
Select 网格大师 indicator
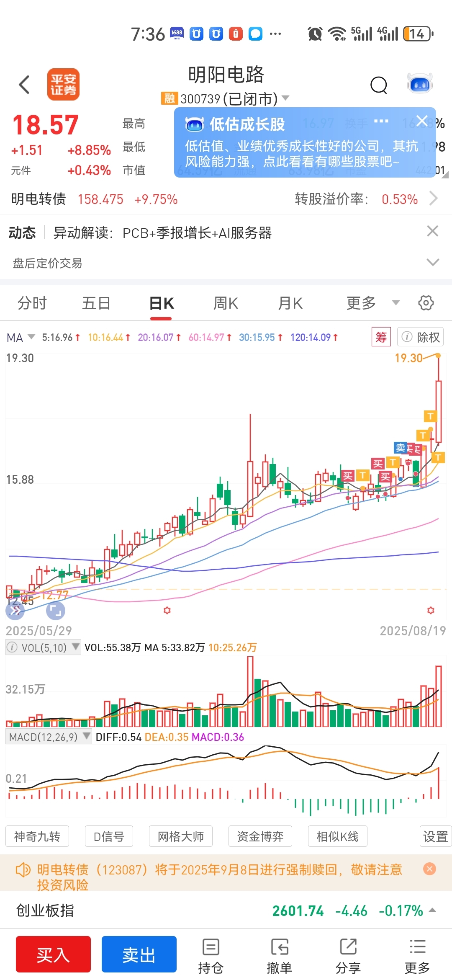click(x=181, y=836)
